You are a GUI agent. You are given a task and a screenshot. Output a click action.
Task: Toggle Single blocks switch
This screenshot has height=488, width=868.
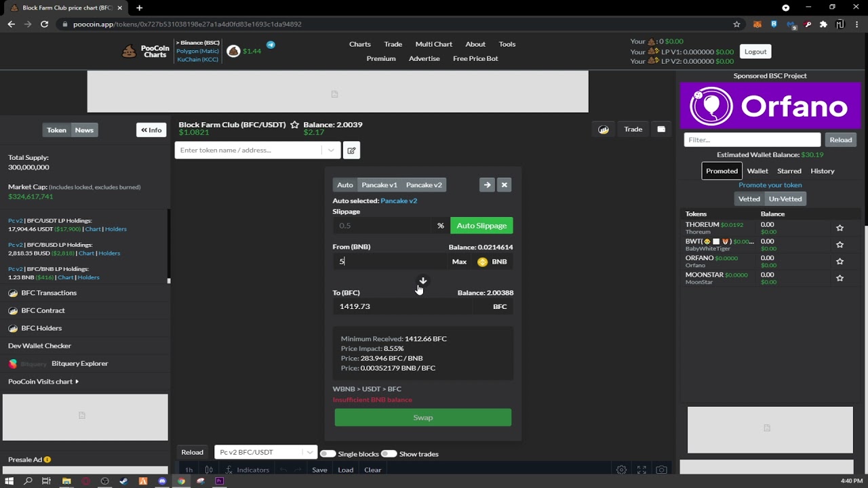click(328, 454)
